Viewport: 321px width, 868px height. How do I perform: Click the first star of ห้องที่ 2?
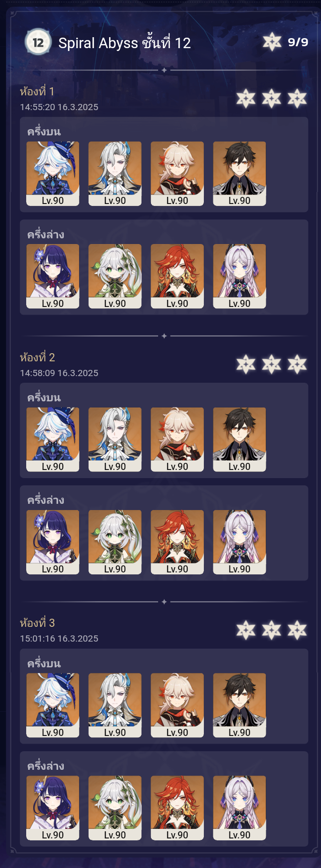246,364
